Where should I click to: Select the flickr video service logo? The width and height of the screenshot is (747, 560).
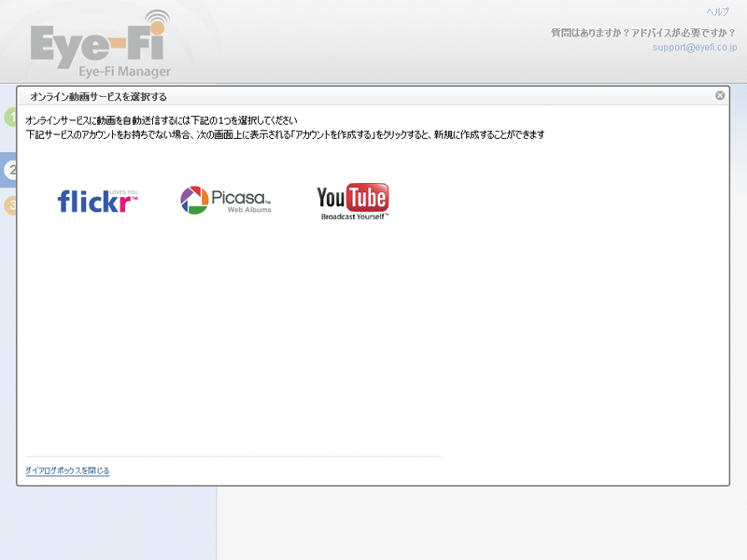[97, 200]
